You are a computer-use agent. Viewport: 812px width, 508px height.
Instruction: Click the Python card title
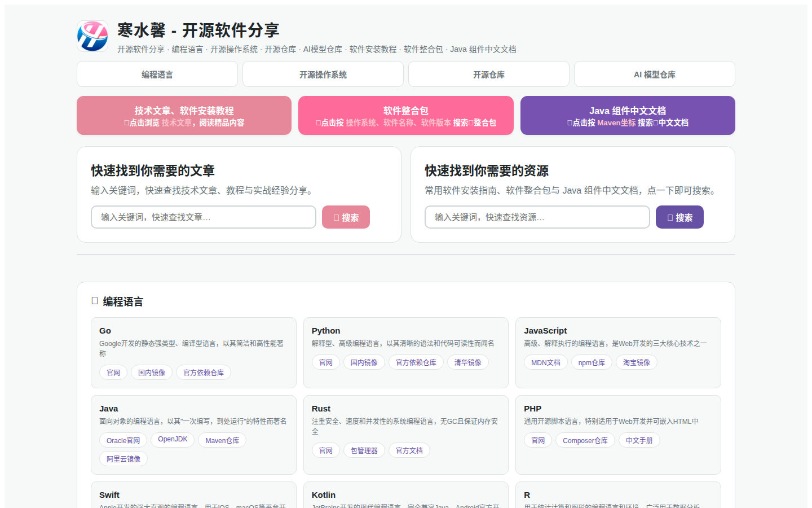pyautogui.click(x=326, y=331)
